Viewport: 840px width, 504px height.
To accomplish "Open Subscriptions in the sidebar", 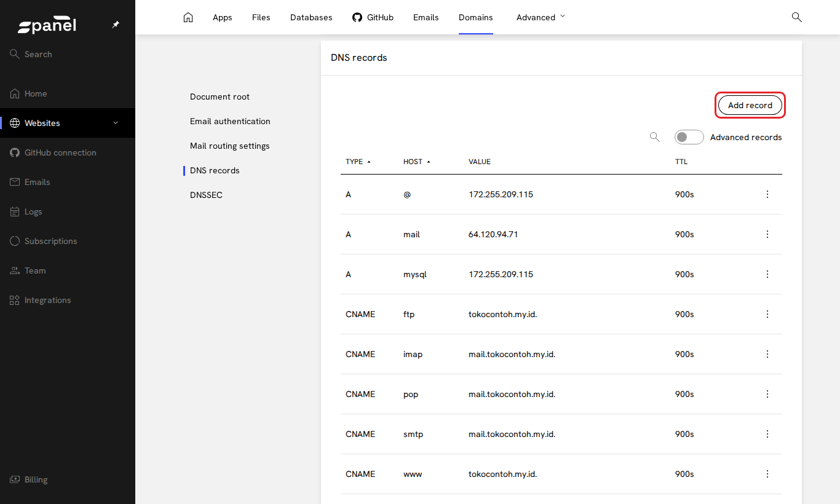I will tap(68, 241).
